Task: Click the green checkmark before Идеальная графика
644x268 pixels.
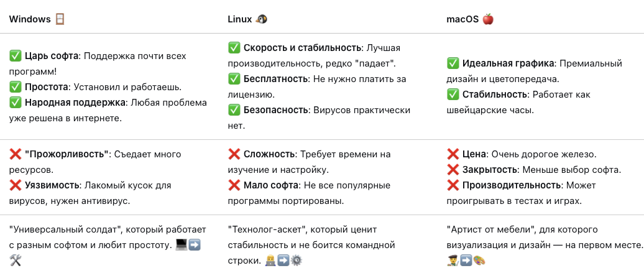Action: (x=453, y=63)
